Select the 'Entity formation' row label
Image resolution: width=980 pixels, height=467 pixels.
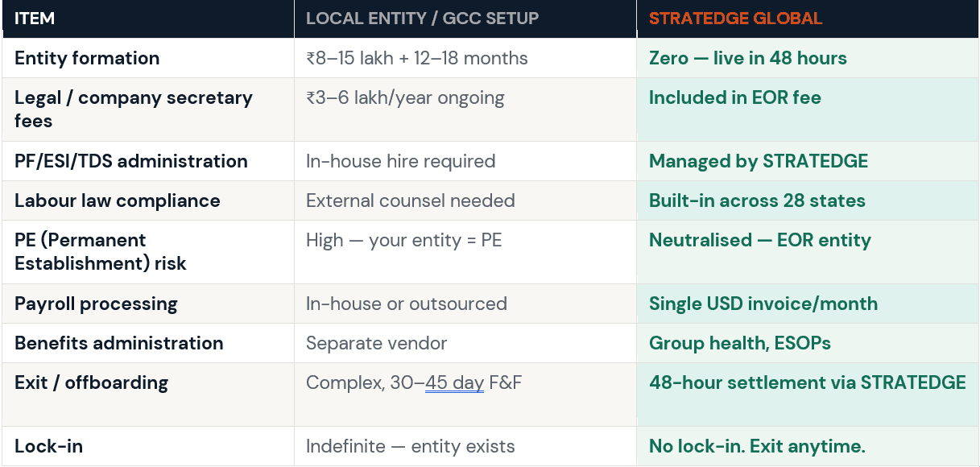(x=87, y=58)
